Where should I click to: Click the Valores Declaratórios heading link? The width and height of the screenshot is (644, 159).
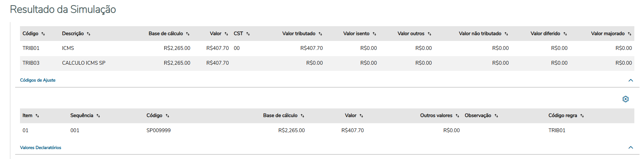[41, 148]
